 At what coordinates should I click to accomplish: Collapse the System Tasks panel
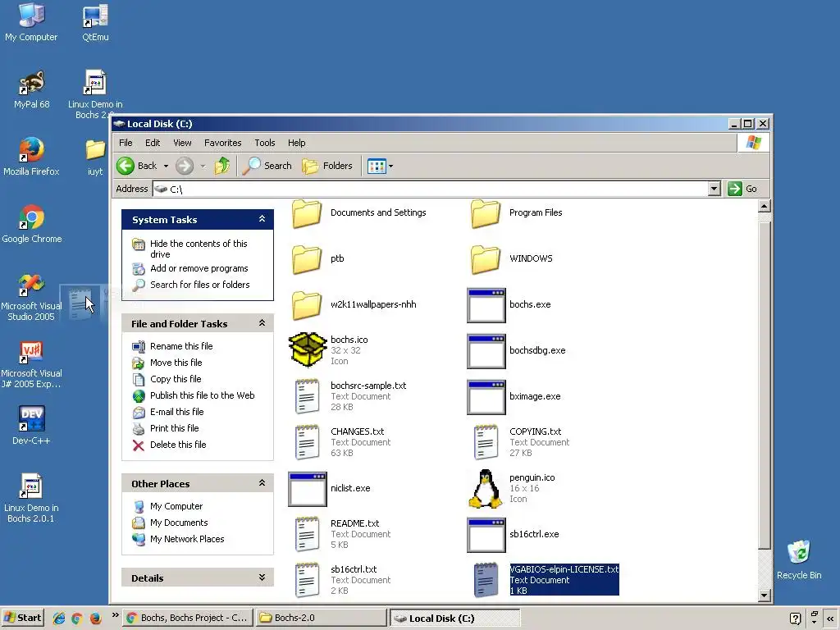(x=262, y=219)
